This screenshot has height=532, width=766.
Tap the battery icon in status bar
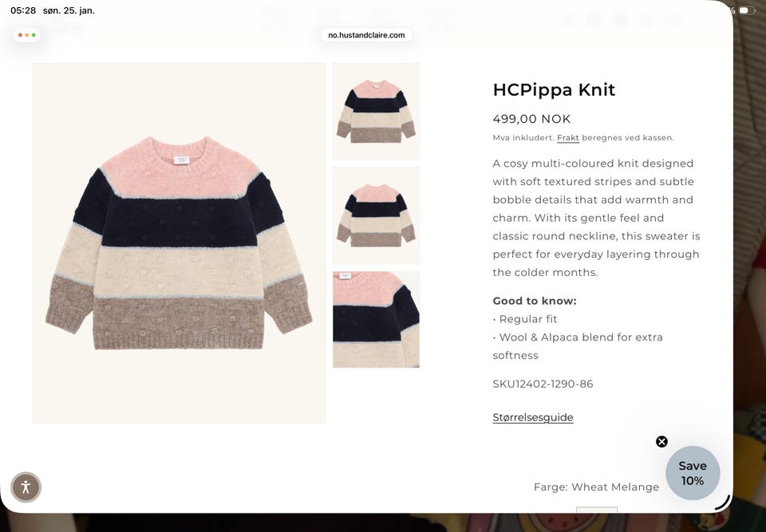747,10
